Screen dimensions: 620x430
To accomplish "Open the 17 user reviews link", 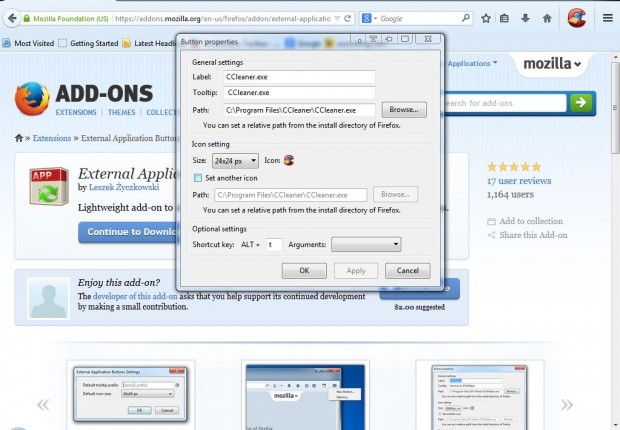I will (x=519, y=181).
